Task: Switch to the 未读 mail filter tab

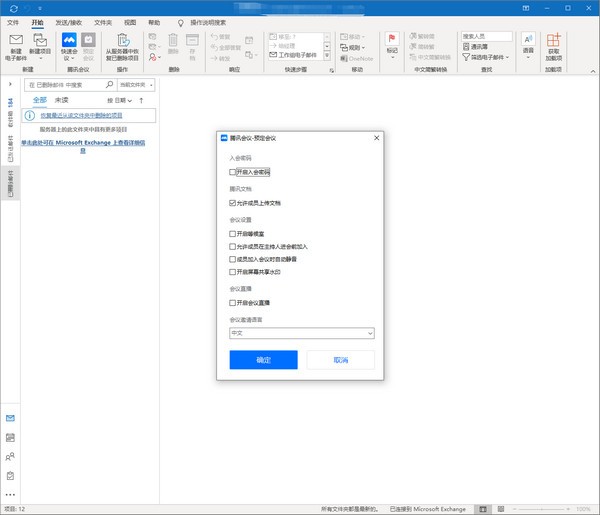Action: pyautogui.click(x=62, y=101)
